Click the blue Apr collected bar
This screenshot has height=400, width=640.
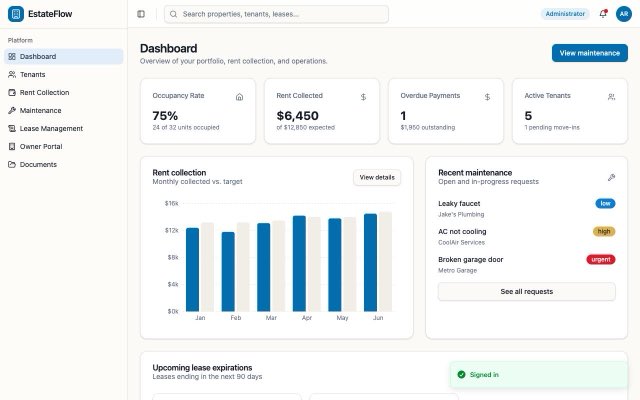click(299, 264)
